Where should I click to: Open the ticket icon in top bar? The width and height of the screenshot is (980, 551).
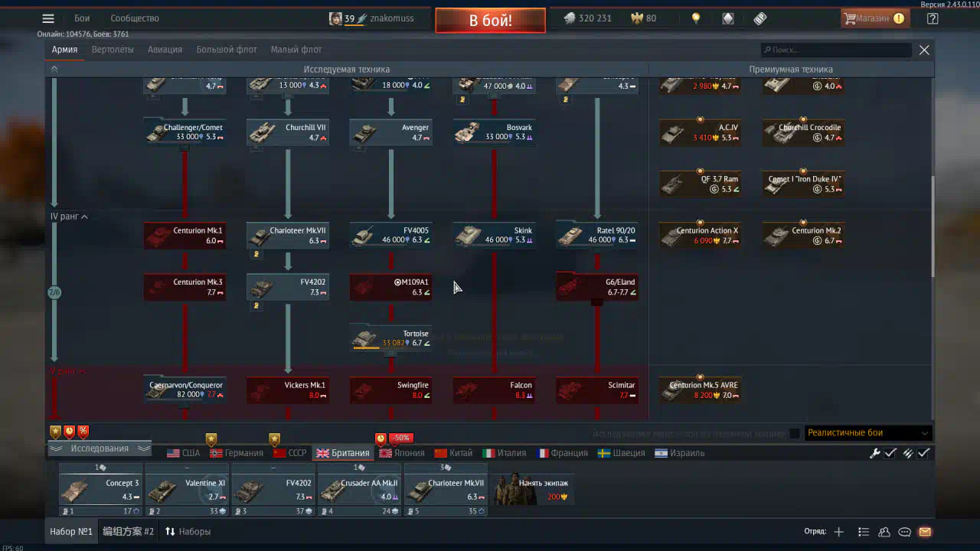click(x=760, y=18)
